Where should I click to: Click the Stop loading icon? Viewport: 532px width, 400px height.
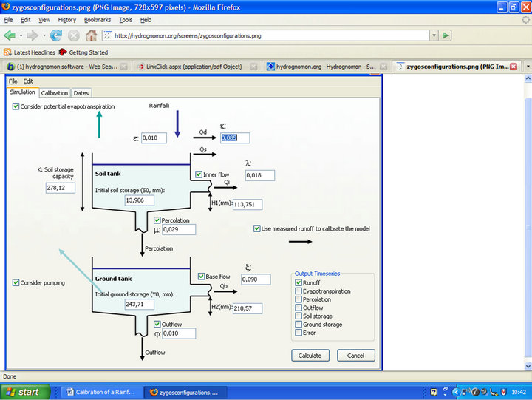(x=74, y=35)
